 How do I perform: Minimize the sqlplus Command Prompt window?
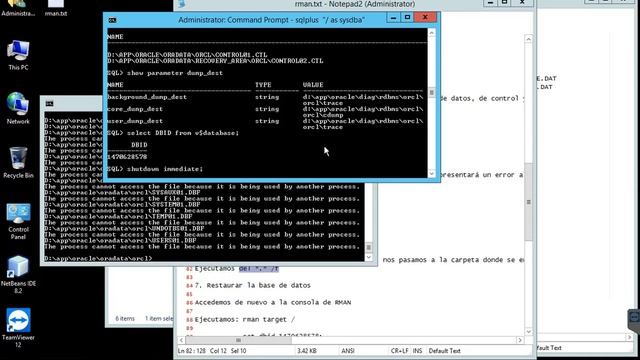point(393,18)
